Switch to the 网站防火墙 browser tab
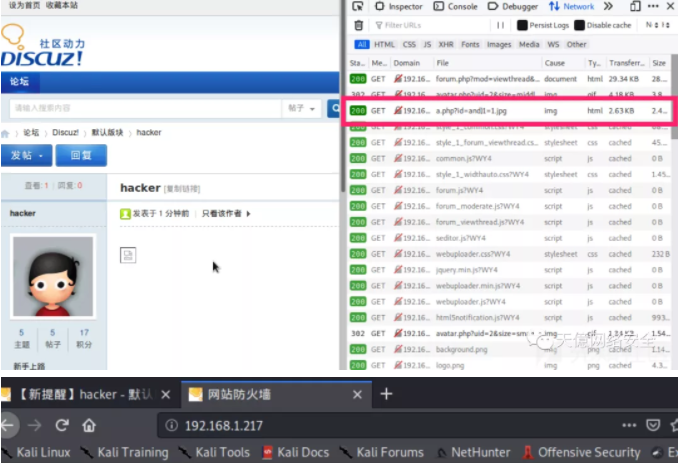 [265, 394]
